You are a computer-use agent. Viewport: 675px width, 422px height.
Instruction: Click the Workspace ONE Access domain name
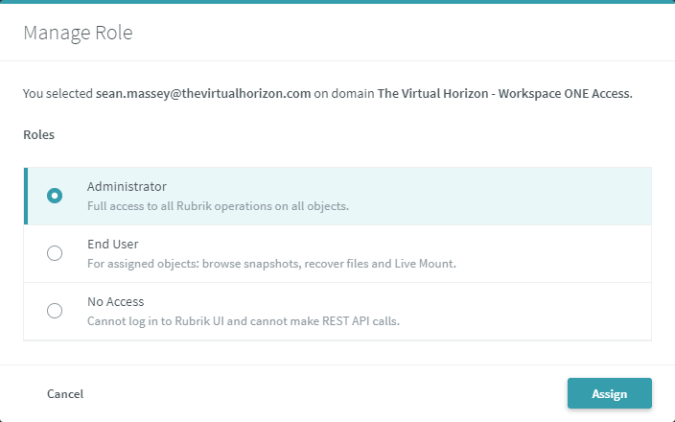coord(505,94)
